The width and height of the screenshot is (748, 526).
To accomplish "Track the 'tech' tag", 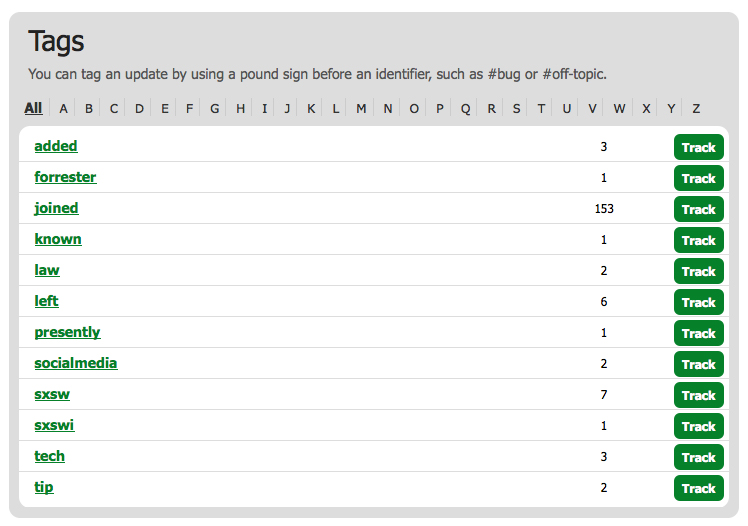I will pyautogui.click(x=698, y=457).
